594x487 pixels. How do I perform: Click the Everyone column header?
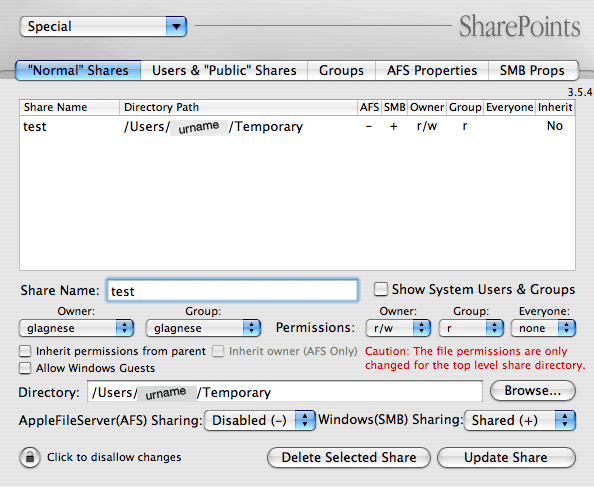point(510,108)
